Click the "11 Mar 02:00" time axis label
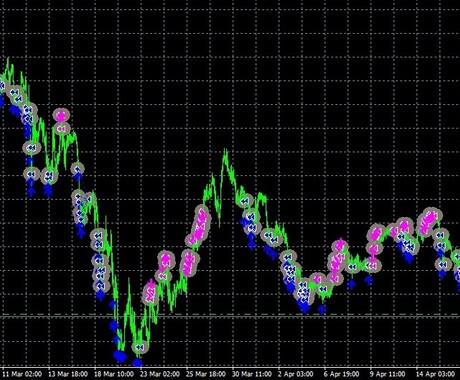Image resolution: width=460 pixels, height=380 pixels. 22,374
